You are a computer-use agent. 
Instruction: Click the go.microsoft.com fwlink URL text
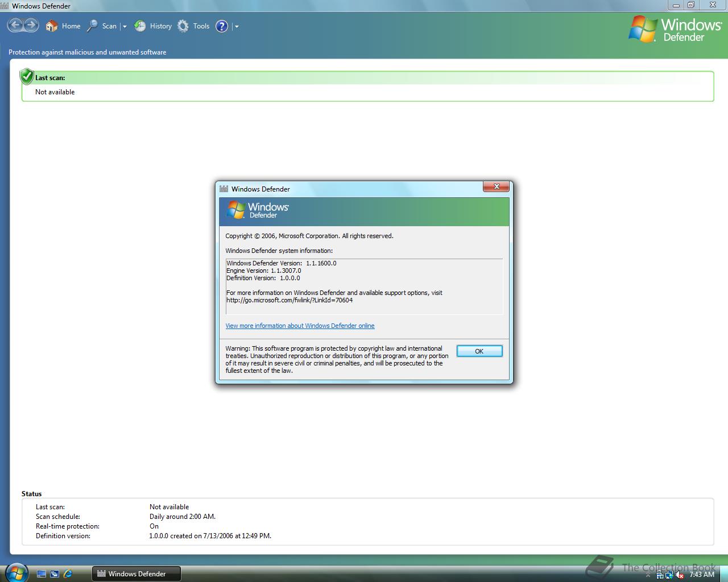click(x=289, y=300)
